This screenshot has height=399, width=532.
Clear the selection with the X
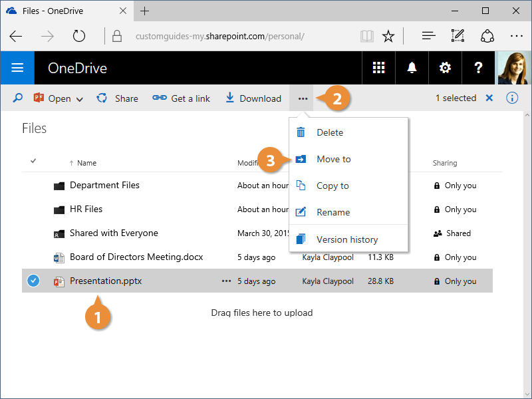pos(489,98)
